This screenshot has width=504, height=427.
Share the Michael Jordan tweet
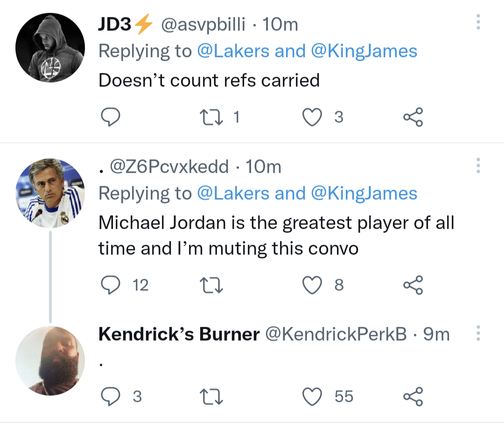(413, 285)
